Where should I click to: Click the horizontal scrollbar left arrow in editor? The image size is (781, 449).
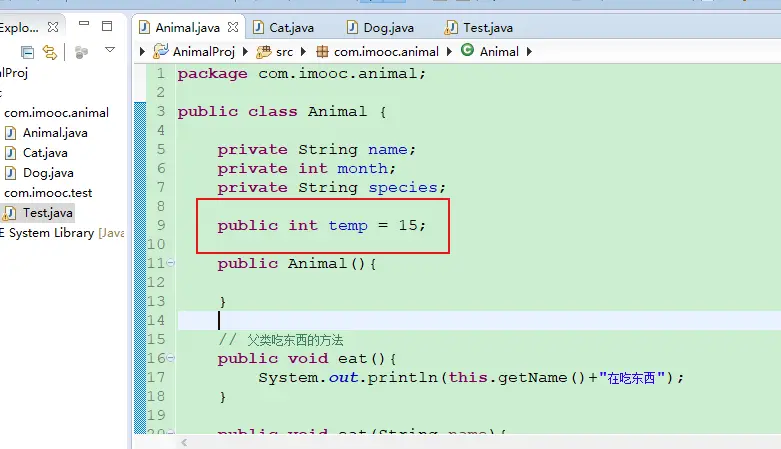[184, 442]
